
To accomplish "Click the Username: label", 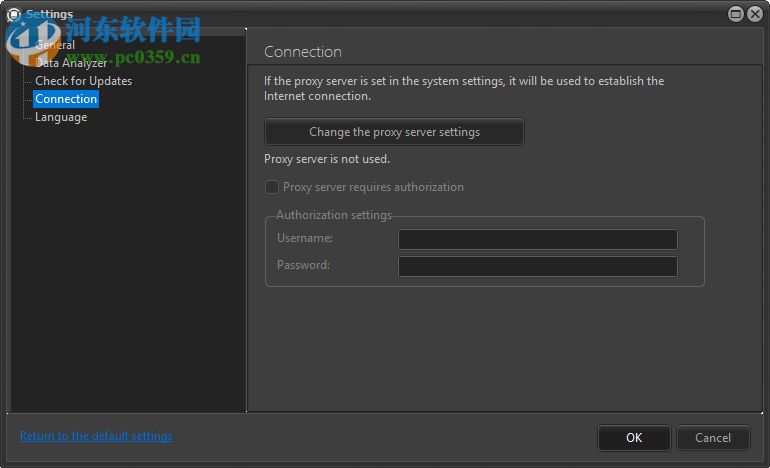I will coord(304,238).
